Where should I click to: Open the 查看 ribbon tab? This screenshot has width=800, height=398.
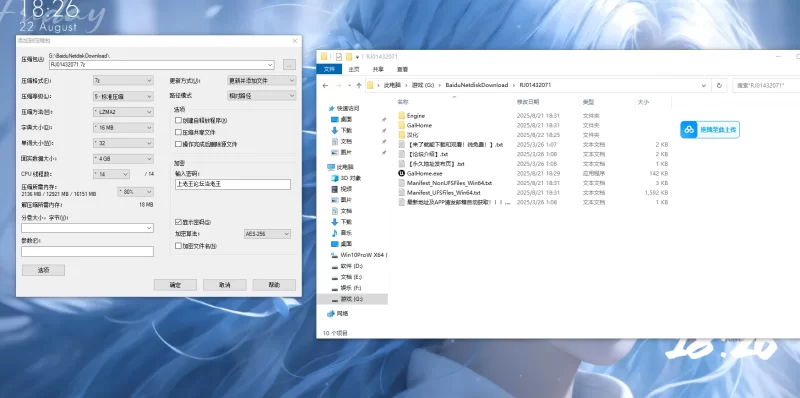click(402, 69)
